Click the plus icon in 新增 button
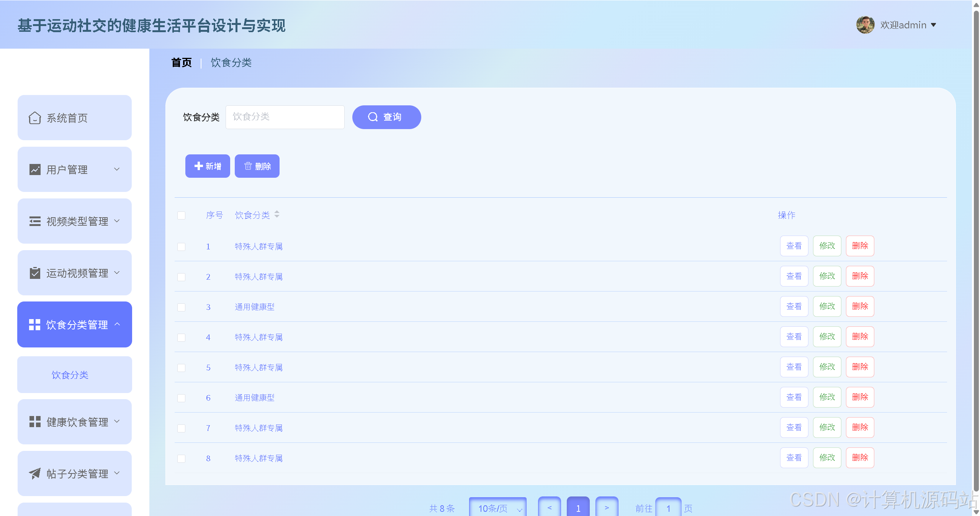 pos(198,166)
